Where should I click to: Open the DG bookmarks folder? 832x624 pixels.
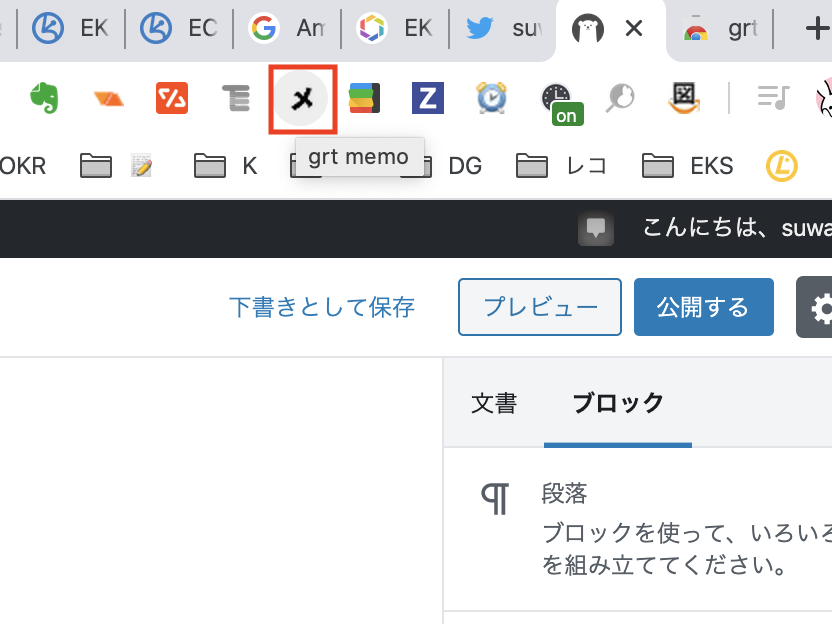click(450, 166)
